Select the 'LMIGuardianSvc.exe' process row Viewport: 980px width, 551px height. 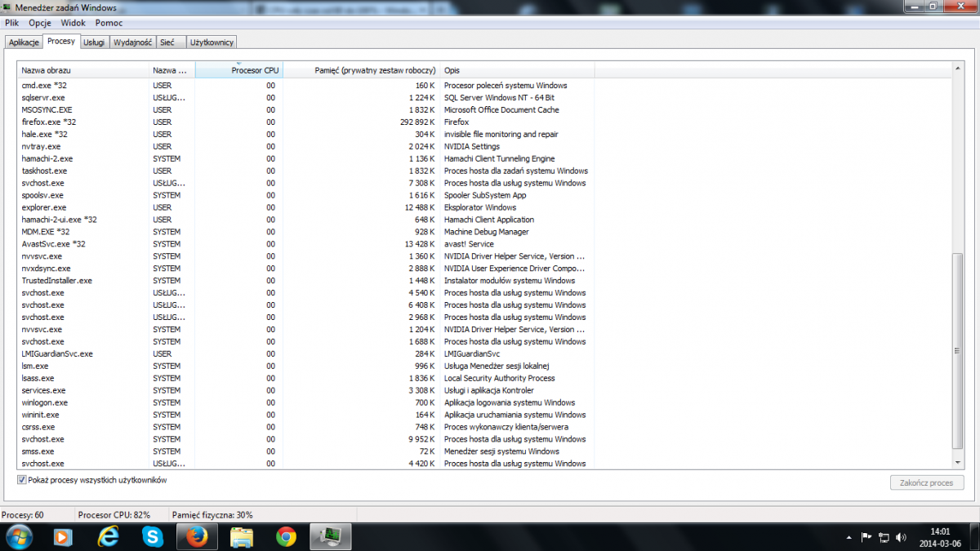(306, 353)
